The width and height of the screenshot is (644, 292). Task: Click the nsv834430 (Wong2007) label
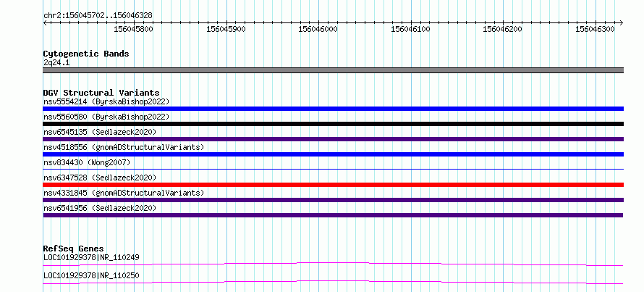(87, 162)
